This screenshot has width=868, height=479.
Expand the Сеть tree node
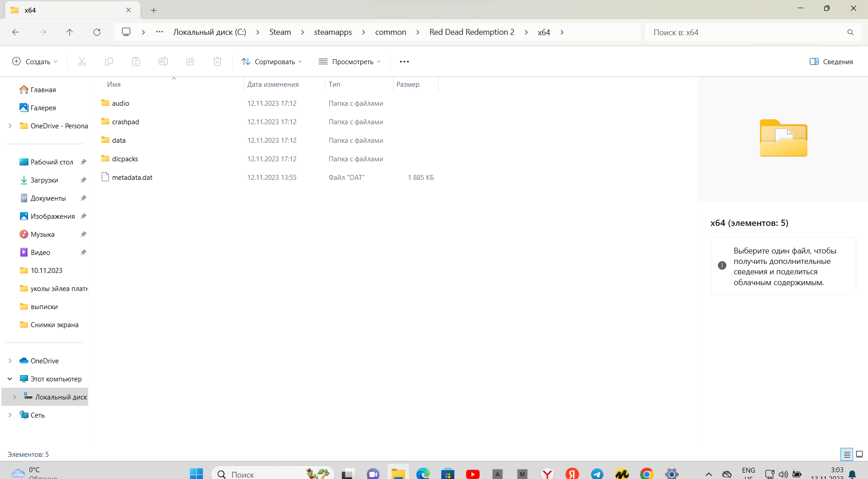[10, 415]
